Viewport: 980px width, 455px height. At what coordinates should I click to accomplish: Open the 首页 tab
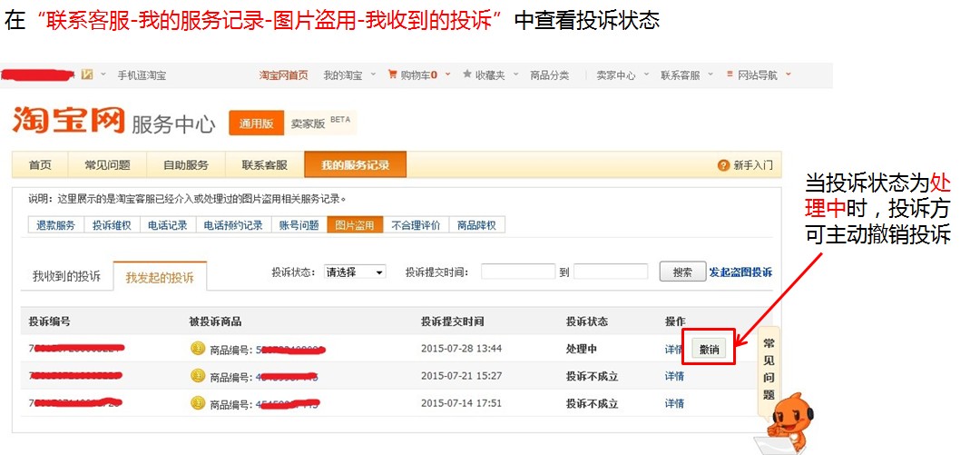click(x=40, y=165)
